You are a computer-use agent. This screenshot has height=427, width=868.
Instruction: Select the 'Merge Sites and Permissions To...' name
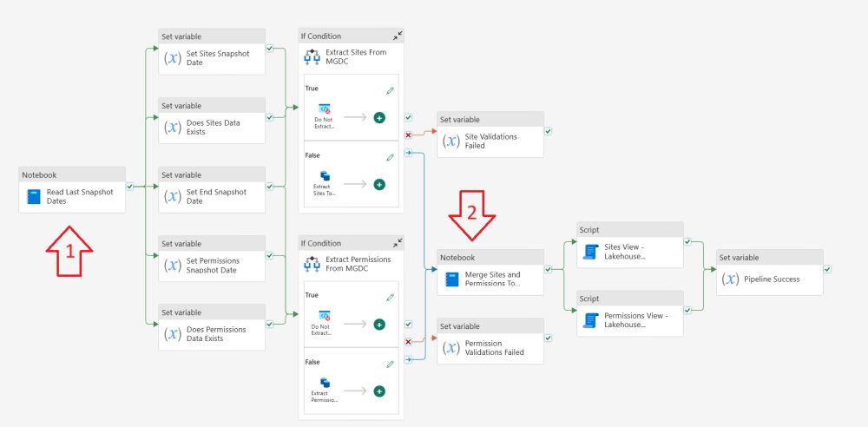(x=493, y=279)
